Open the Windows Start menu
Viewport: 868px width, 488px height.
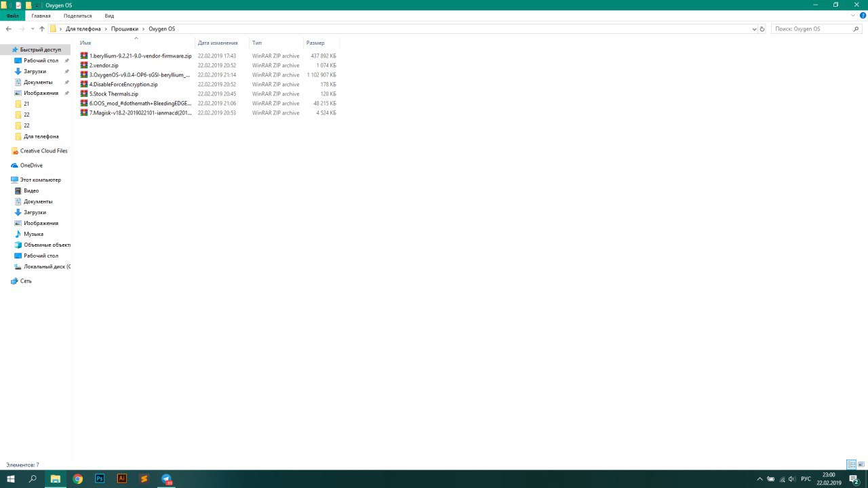click(11, 479)
